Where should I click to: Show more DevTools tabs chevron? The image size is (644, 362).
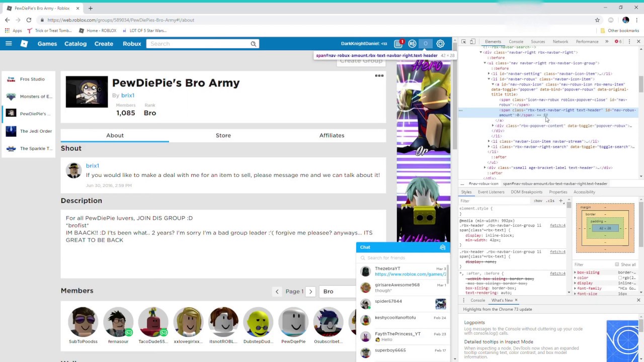(x=607, y=42)
